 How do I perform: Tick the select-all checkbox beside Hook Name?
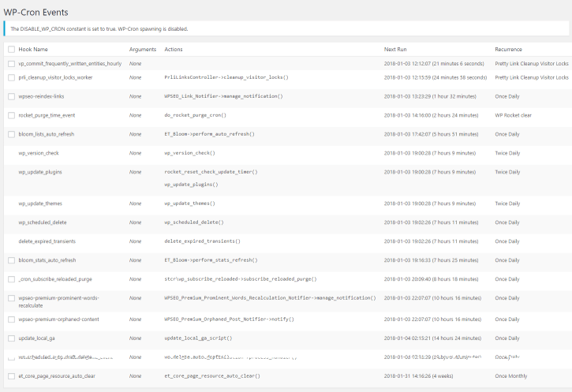click(11, 50)
